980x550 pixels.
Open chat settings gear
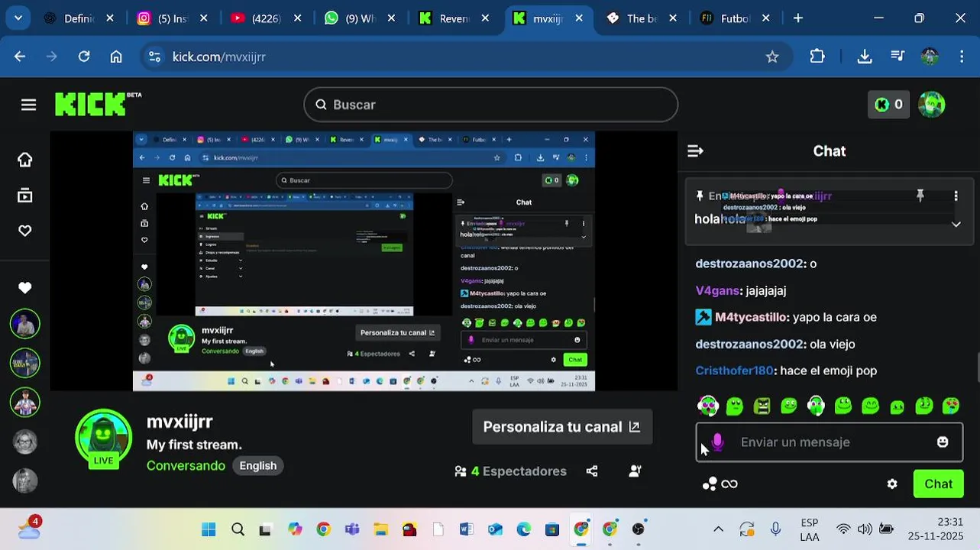pyautogui.click(x=892, y=484)
